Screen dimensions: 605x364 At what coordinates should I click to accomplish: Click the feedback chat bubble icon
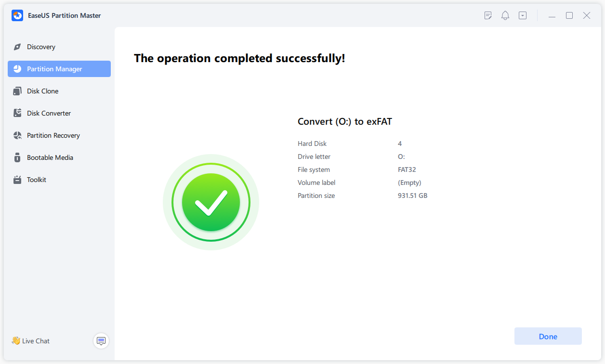101,341
